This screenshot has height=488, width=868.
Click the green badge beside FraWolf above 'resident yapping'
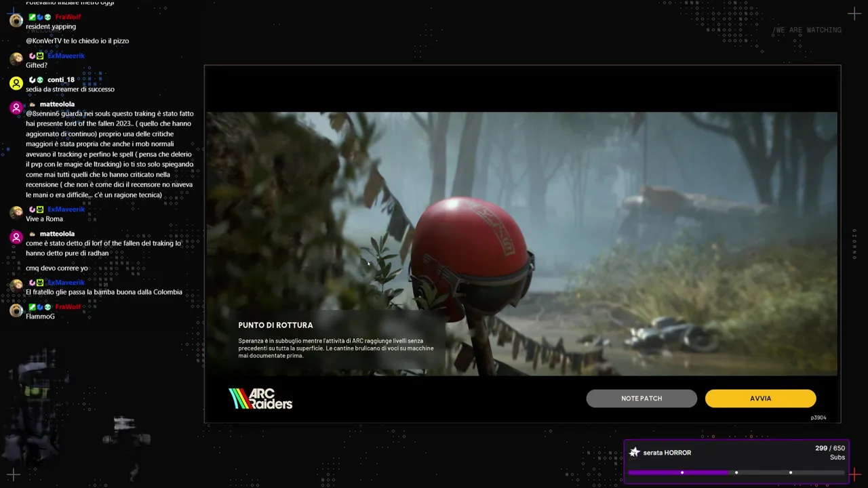32,17
